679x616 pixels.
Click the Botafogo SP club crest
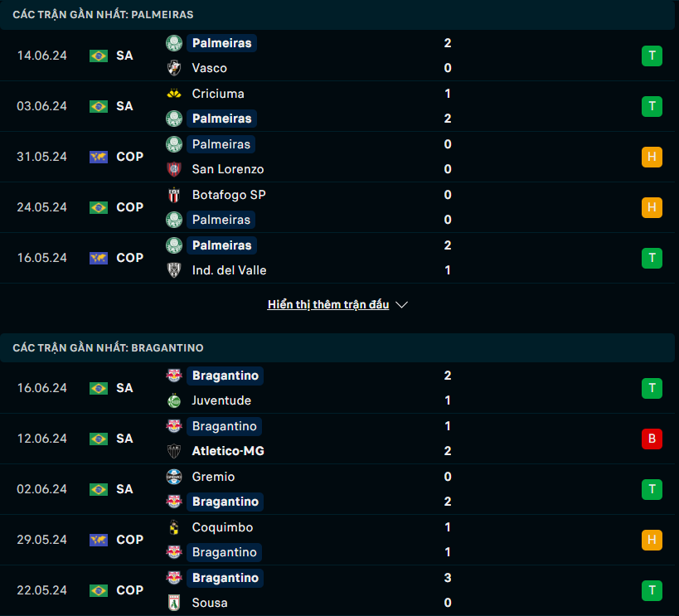pyautogui.click(x=174, y=195)
